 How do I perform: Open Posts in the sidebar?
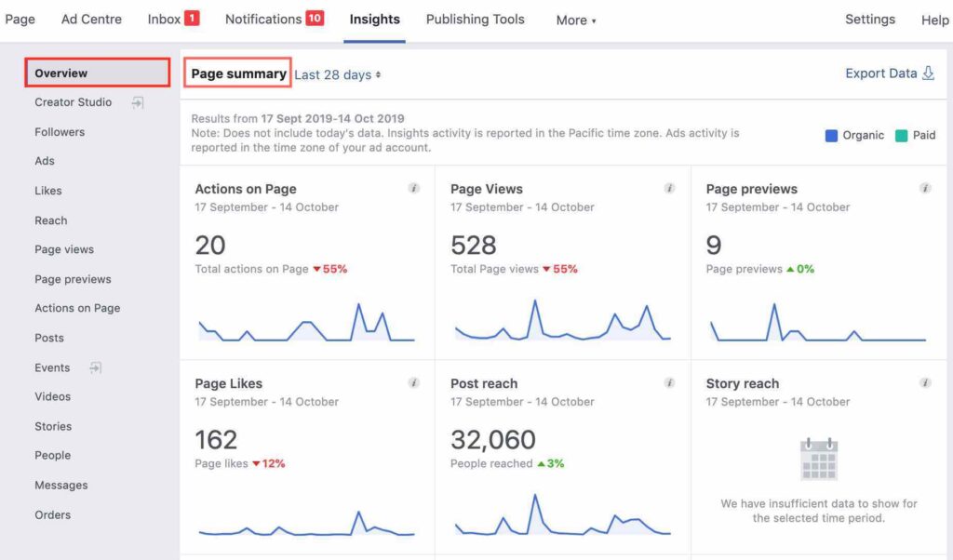49,338
